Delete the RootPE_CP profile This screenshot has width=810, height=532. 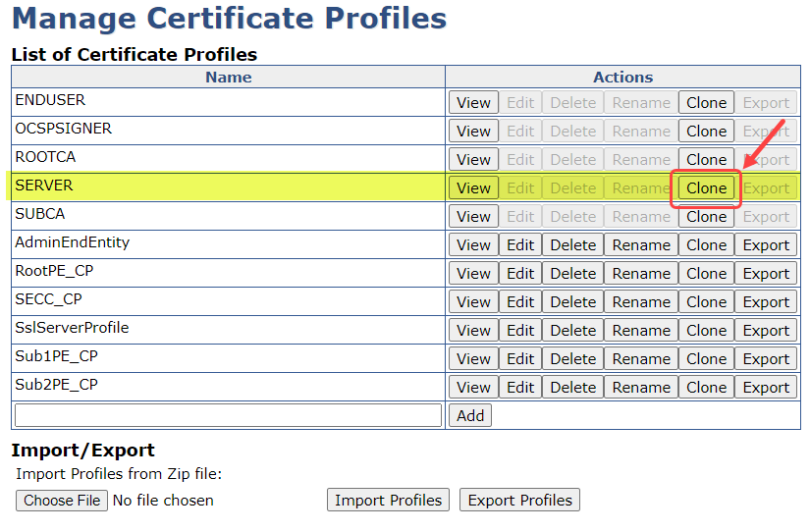click(x=572, y=274)
